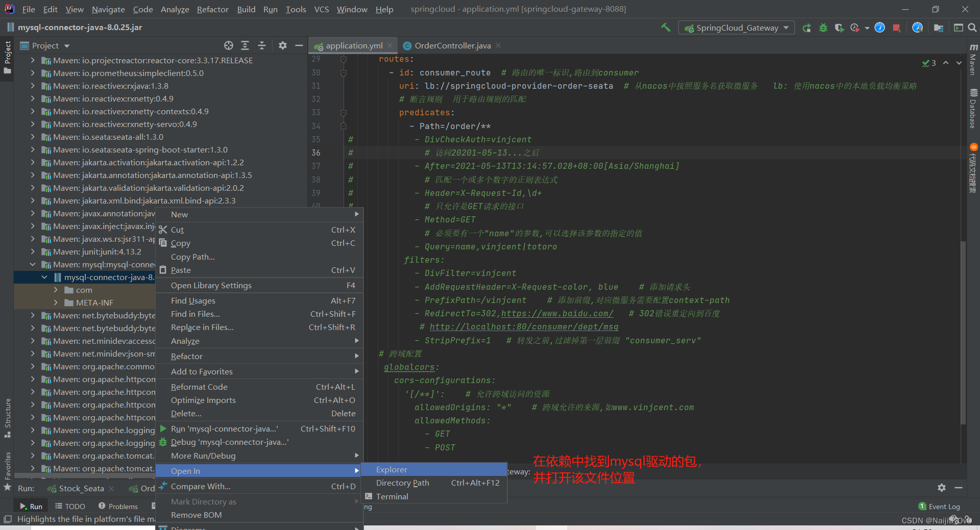
Task: Open Project Structure icon in toolbar
Action: 938,28
